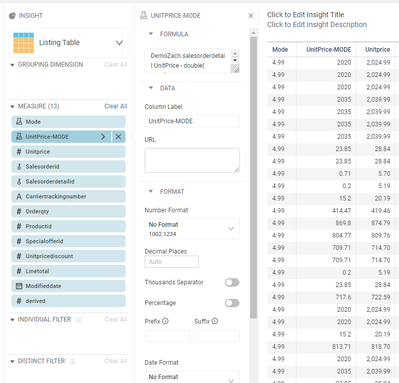The height and width of the screenshot is (383, 399).
Task: Click the Prefix input field
Action: (x=167, y=336)
